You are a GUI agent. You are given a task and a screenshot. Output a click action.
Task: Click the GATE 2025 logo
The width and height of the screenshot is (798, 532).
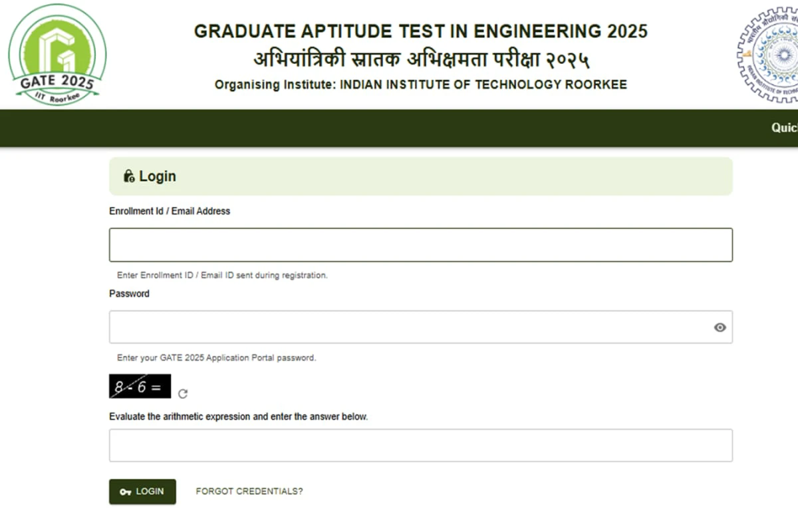click(57, 54)
